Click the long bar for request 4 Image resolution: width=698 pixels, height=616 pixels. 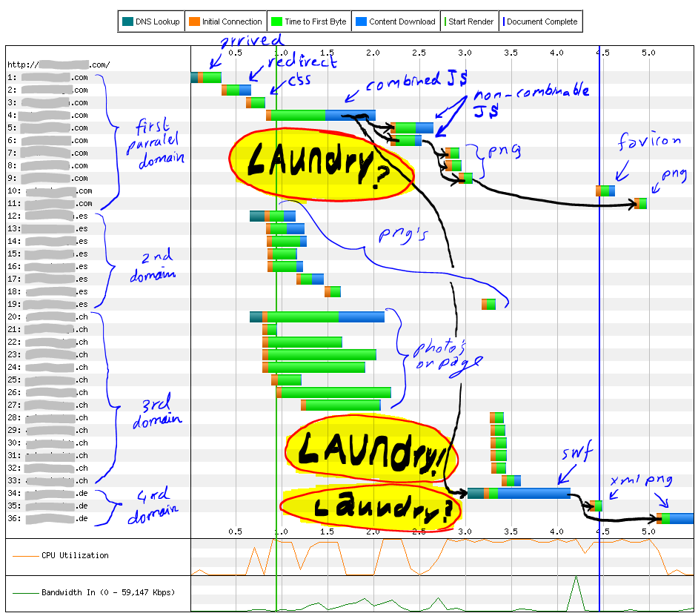(321, 115)
